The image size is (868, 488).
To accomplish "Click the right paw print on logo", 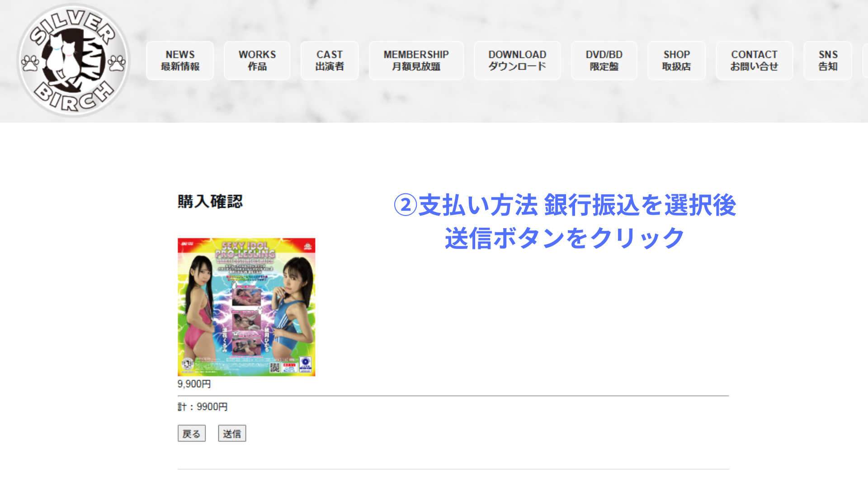I will 117,63.
